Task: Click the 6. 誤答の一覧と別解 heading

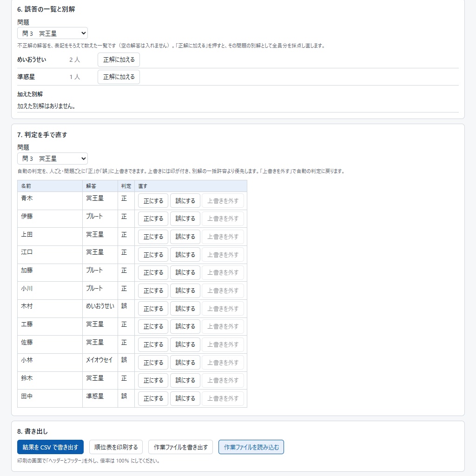Action: [x=46, y=9]
